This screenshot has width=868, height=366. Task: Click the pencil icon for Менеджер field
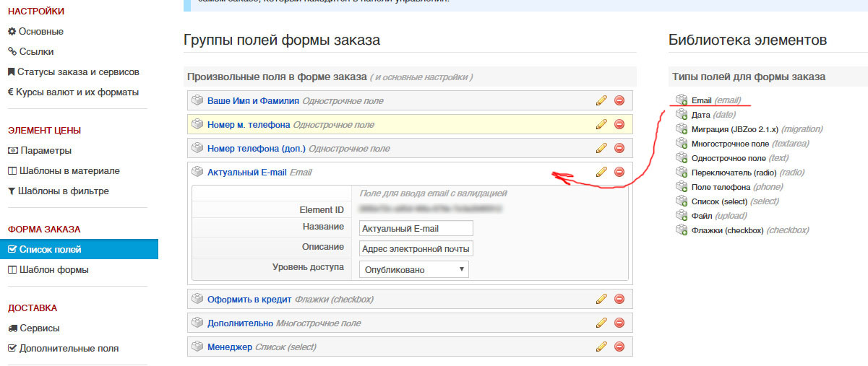pyautogui.click(x=601, y=347)
